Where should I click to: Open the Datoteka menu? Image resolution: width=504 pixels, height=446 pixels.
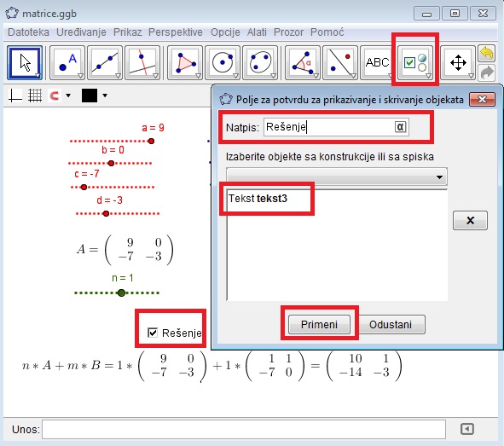tap(28, 32)
